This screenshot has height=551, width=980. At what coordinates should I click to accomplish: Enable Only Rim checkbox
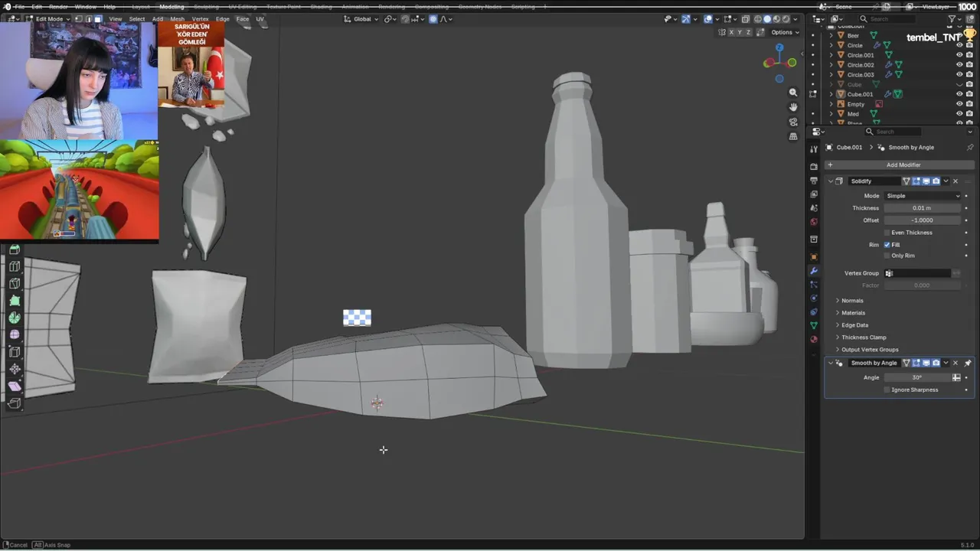(x=887, y=256)
